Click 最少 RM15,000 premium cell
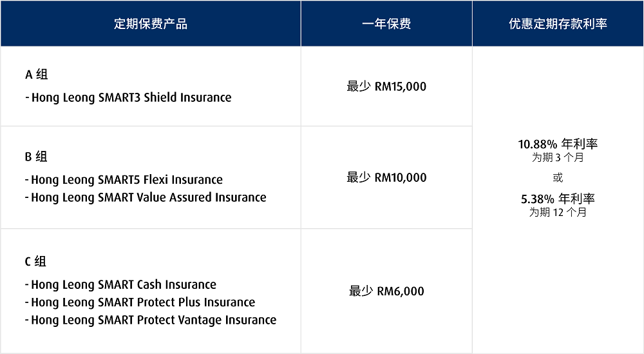This screenshot has width=644, height=354. [x=386, y=86]
